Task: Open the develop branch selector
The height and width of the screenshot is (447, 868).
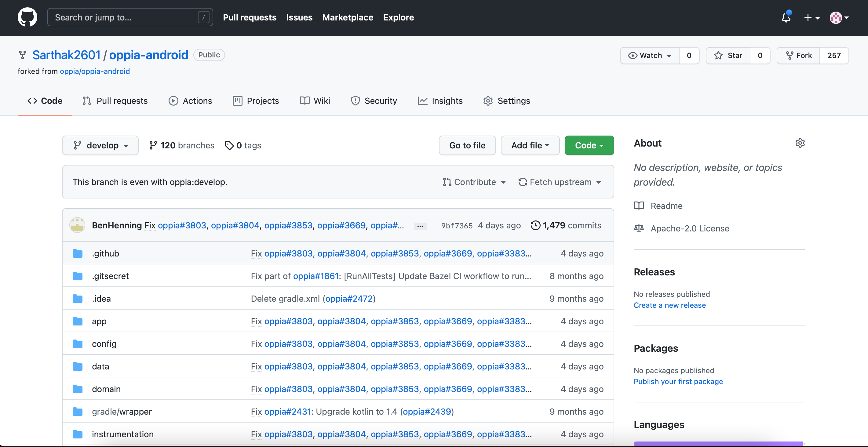Action: (x=100, y=145)
